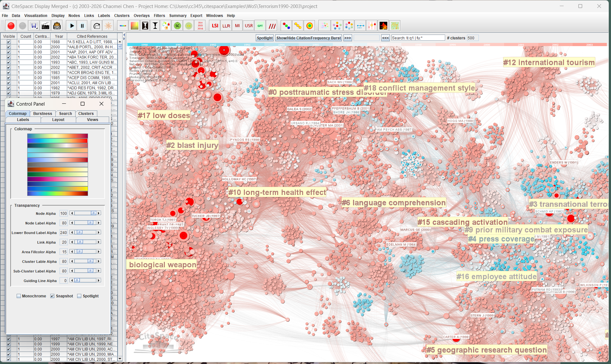Click the green SC icon
Viewport: 611px width, 364px height.
[x=177, y=26]
